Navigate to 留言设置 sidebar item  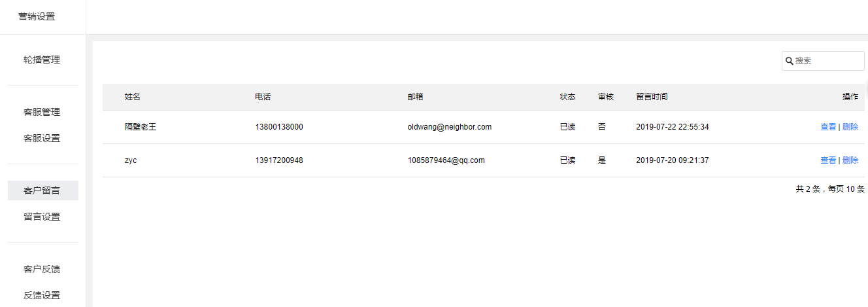pyautogui.click(x=42, y=217)
